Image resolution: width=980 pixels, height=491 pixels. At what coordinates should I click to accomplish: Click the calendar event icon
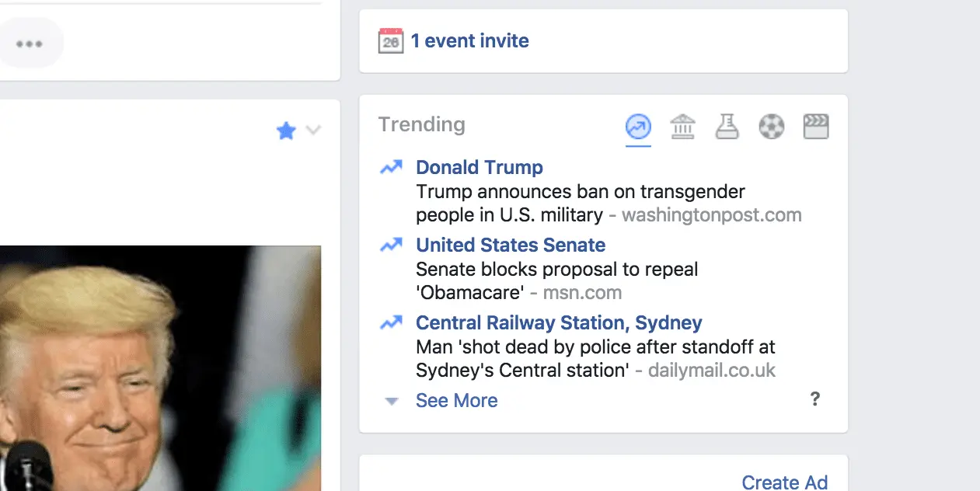390,41
